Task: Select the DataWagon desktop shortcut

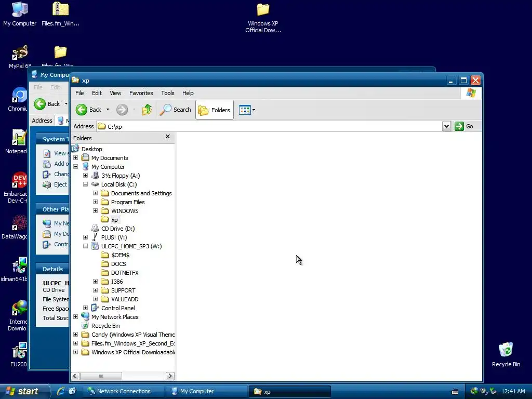Action: point(15,227)
